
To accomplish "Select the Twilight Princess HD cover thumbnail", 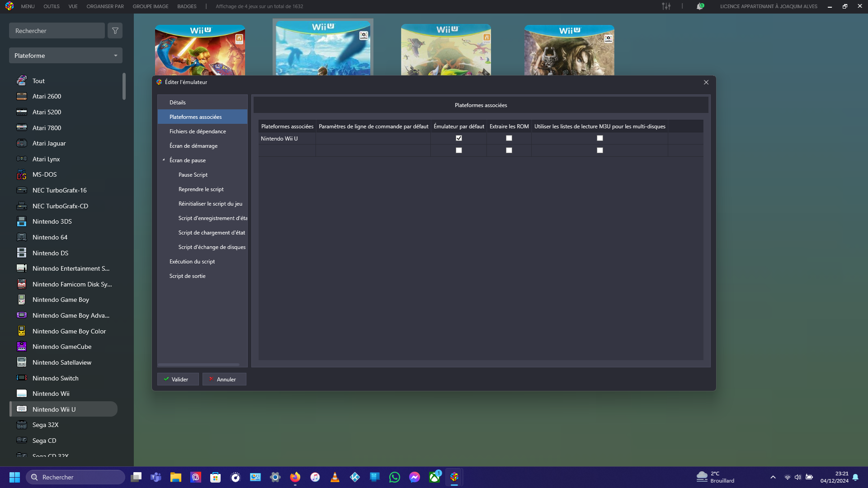I will coord(569,50).
